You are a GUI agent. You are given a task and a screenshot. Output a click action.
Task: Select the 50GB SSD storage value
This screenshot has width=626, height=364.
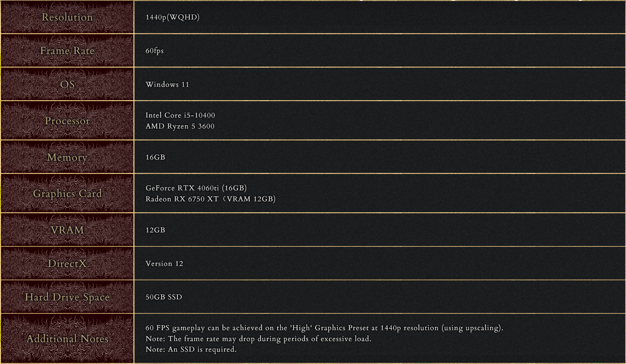(164, 297)
